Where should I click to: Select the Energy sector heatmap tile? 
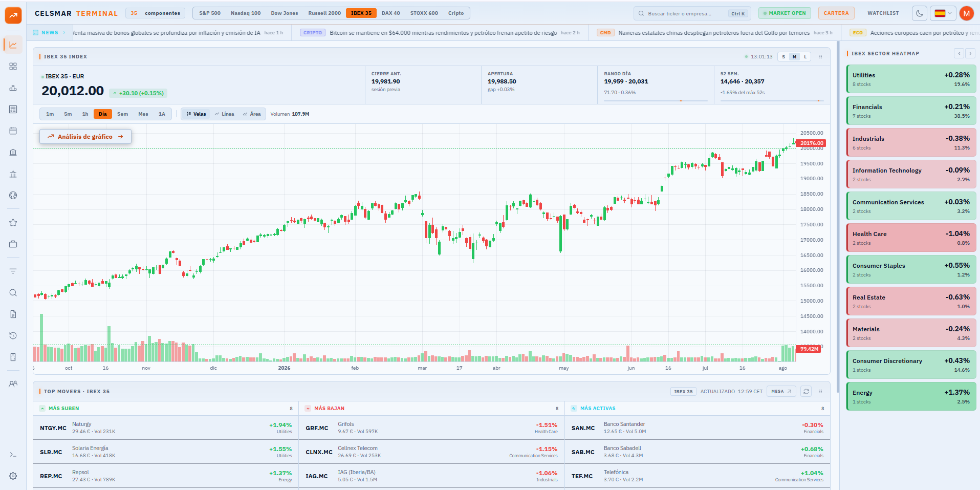pos(911,396)
